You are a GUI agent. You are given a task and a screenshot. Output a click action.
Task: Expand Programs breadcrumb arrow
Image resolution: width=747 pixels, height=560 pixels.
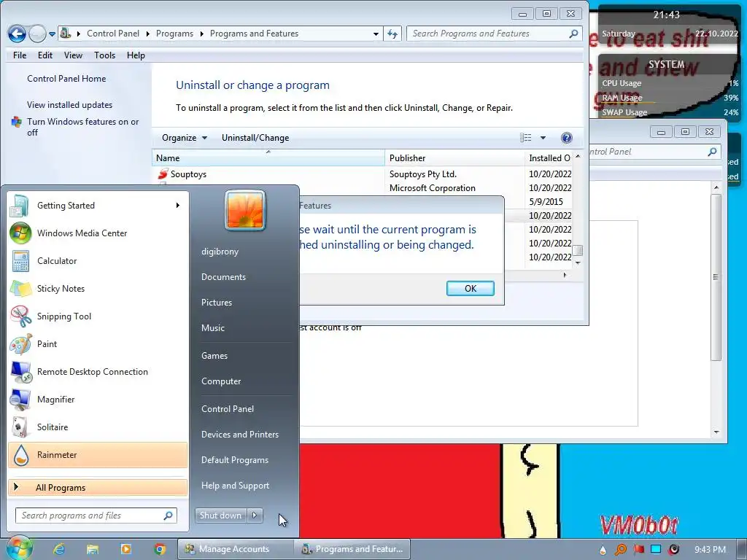[x=201, y=34]
